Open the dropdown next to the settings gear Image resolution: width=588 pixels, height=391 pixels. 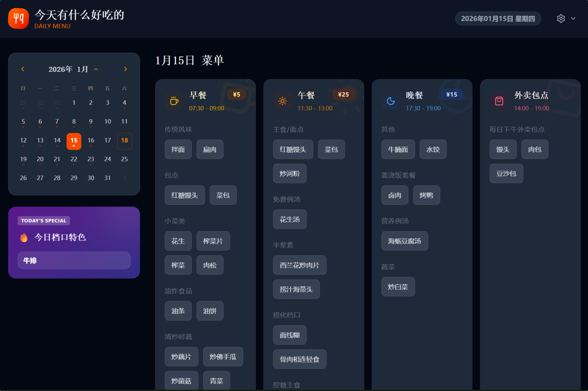(573, 18)
